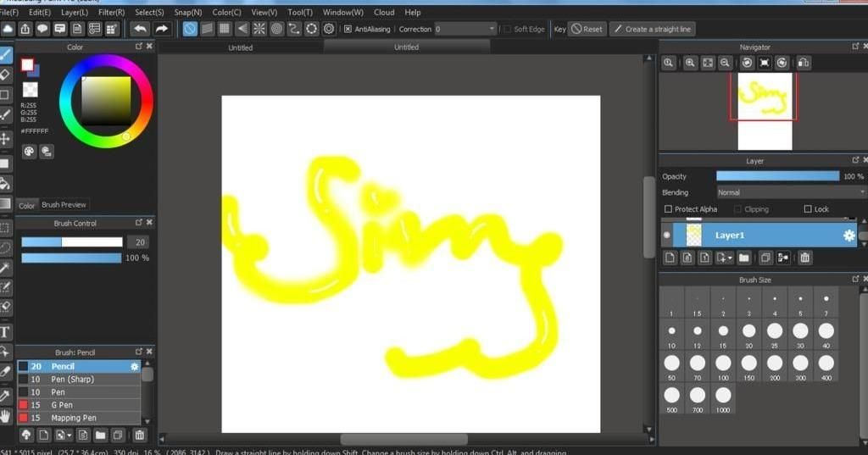868x455 pixels.
Task: Select the Magic Wand tool
Action: pyautogui.click(x=6, y=269)
